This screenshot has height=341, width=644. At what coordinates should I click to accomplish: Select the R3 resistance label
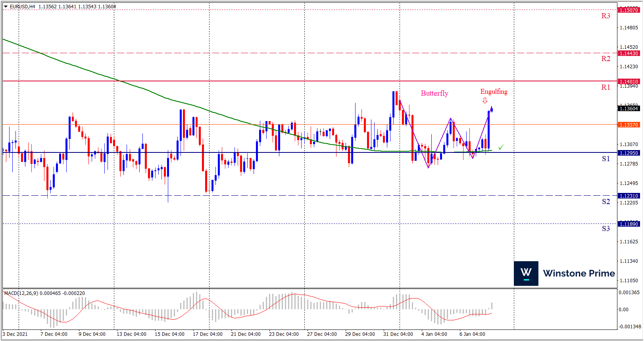point(606,16)
